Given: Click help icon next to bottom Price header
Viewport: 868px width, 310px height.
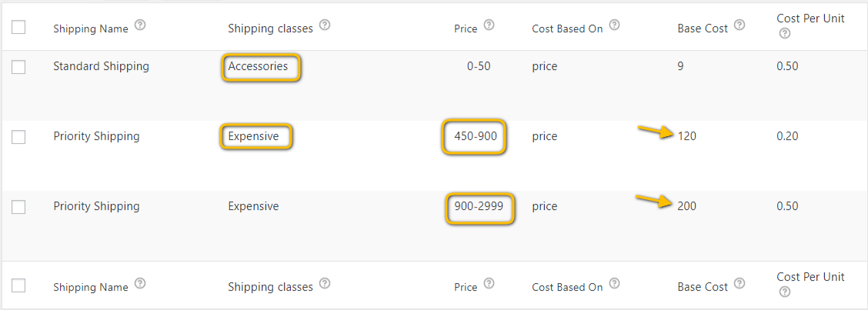Looking at the screenshot, I should (x=489, y=284).
